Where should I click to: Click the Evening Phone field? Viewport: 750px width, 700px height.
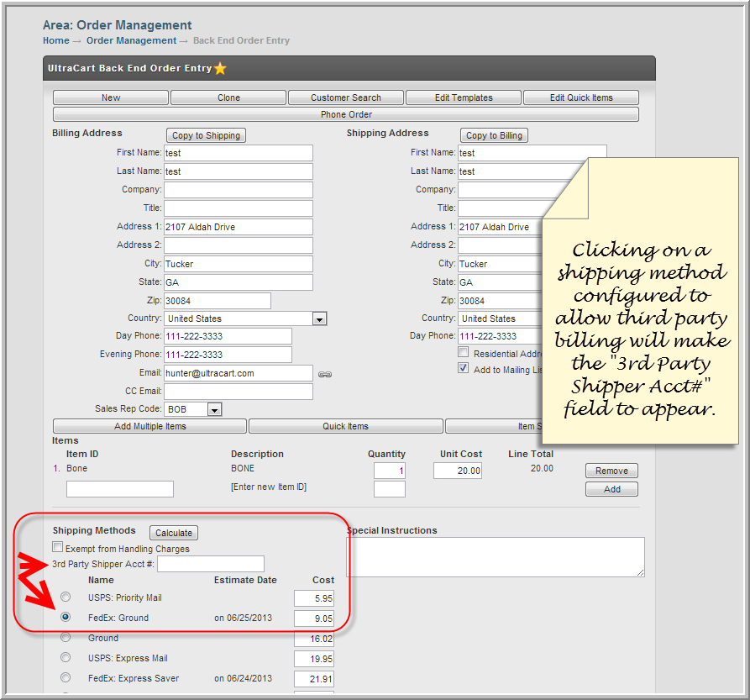pos(228,355)
